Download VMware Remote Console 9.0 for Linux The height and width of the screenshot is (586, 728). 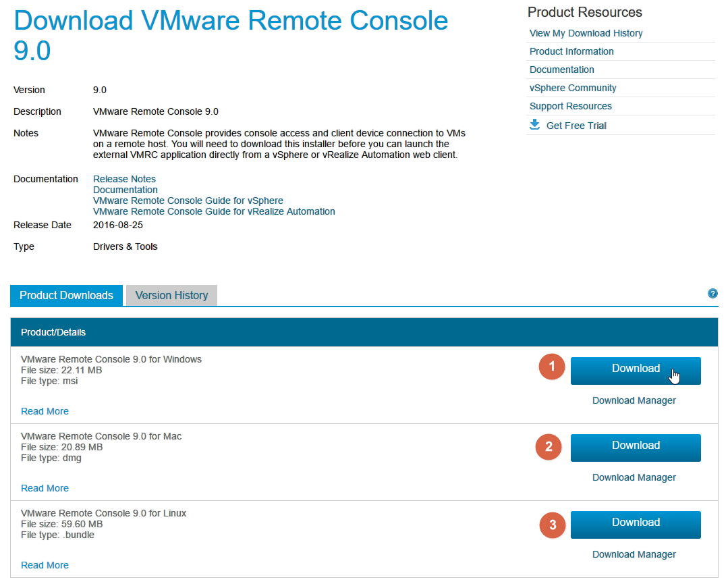click(635, 525)
